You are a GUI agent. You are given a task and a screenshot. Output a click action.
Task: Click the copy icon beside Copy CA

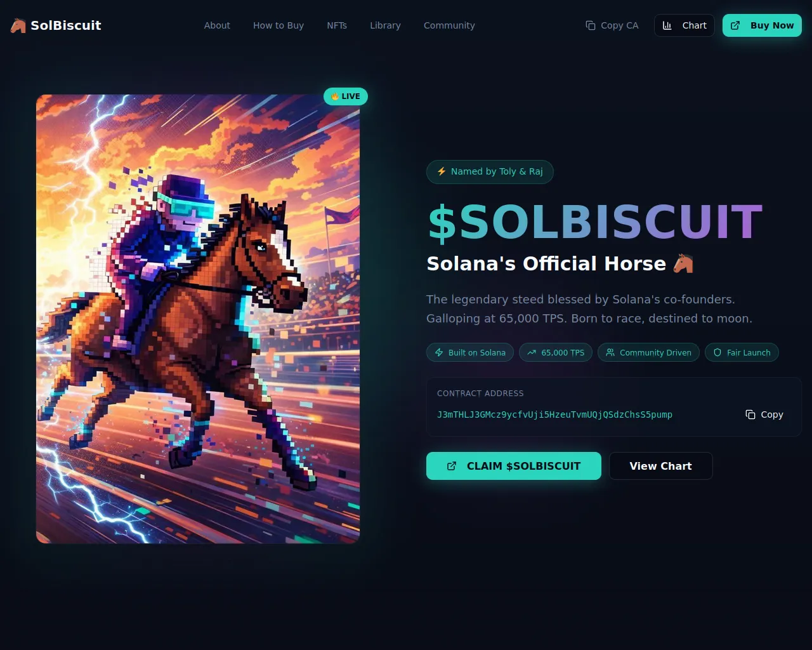point(591,25)
